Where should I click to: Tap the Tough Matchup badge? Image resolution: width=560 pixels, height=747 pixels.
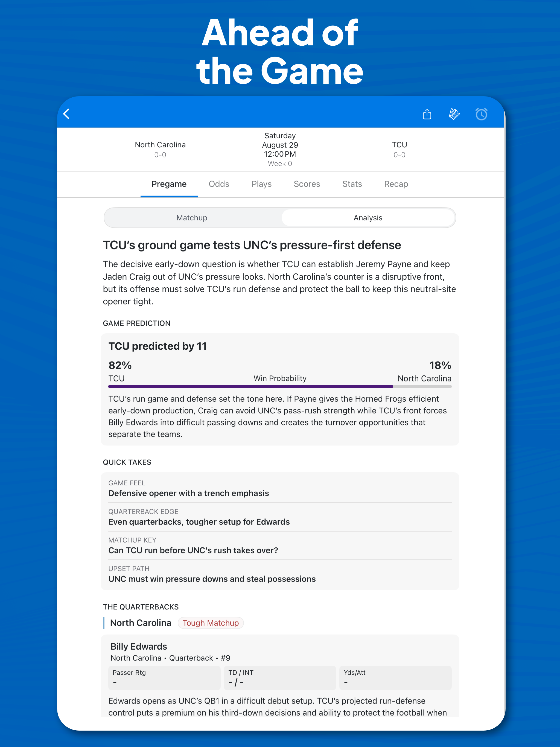point(211,623)
